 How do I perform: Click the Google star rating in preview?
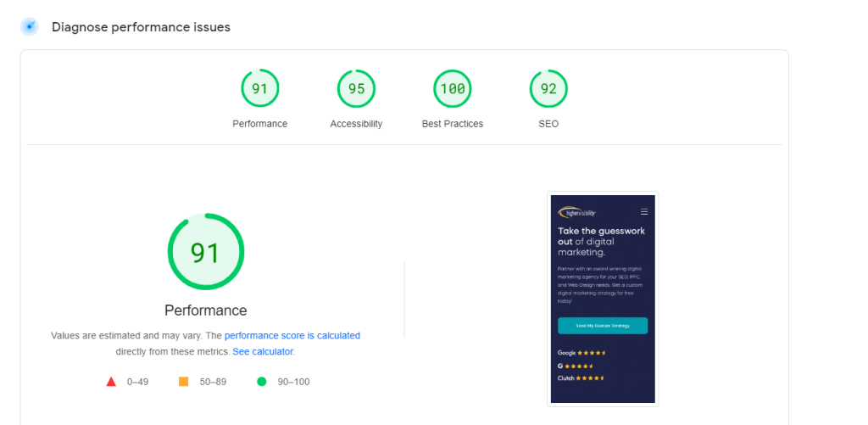[x=581, y=353]
